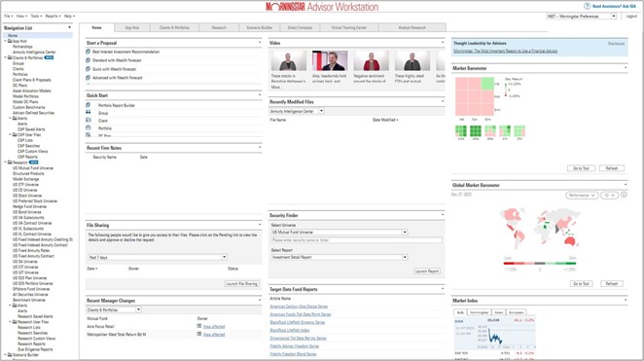Collapse the Video section
The image size is (644, 361).
click(x=443, y=42)
